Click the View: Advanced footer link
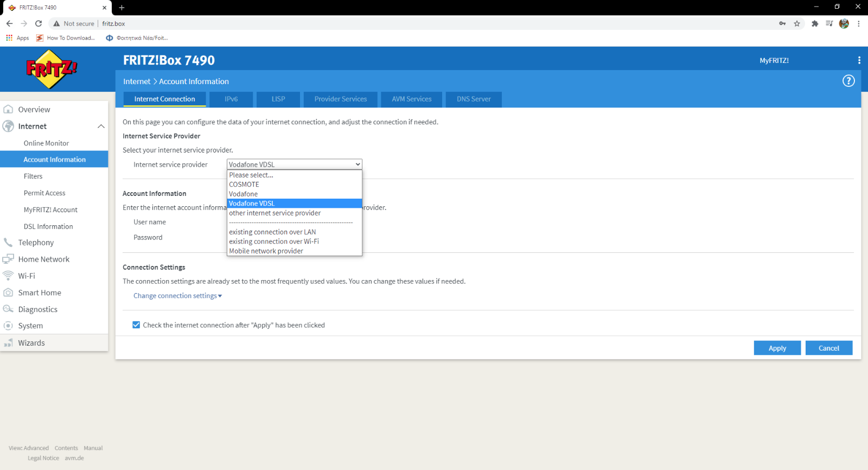The width and height of the screenshot is (868, 470). (x=29, y=448)
